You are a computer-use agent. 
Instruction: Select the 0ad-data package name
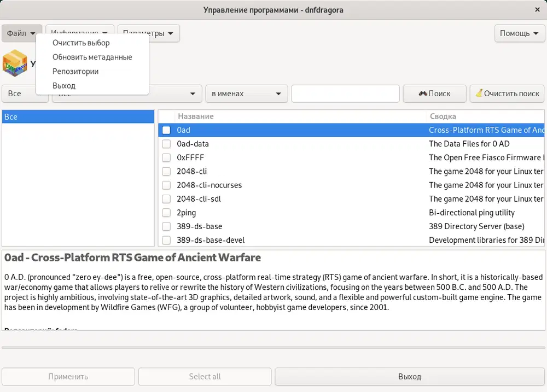(193, 144)
